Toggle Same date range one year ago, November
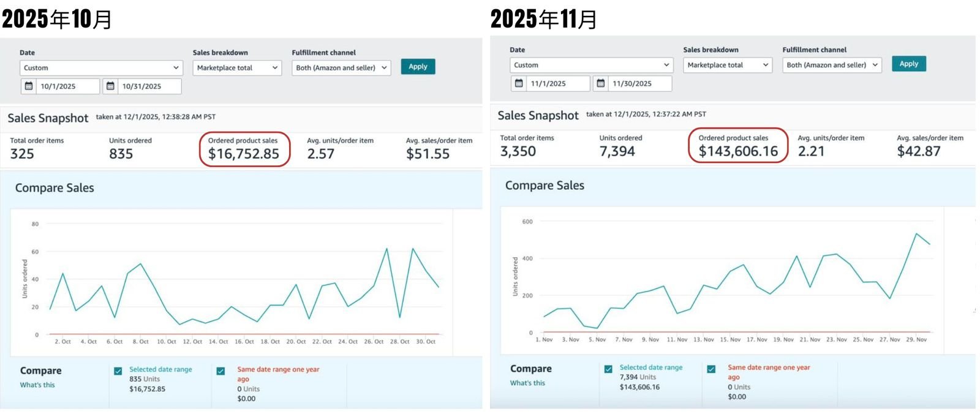The image size is (980, 419). point(711,369)
